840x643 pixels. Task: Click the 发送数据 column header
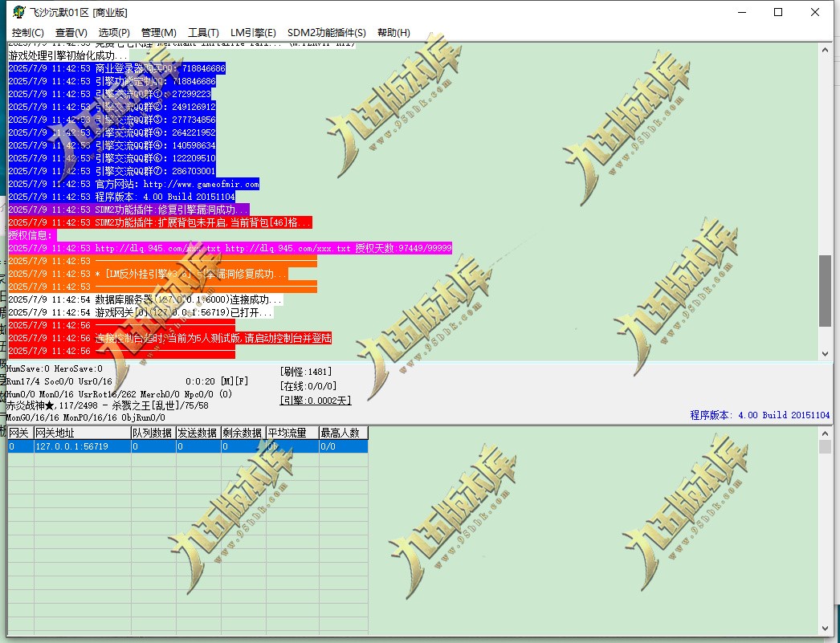[198, 433]
